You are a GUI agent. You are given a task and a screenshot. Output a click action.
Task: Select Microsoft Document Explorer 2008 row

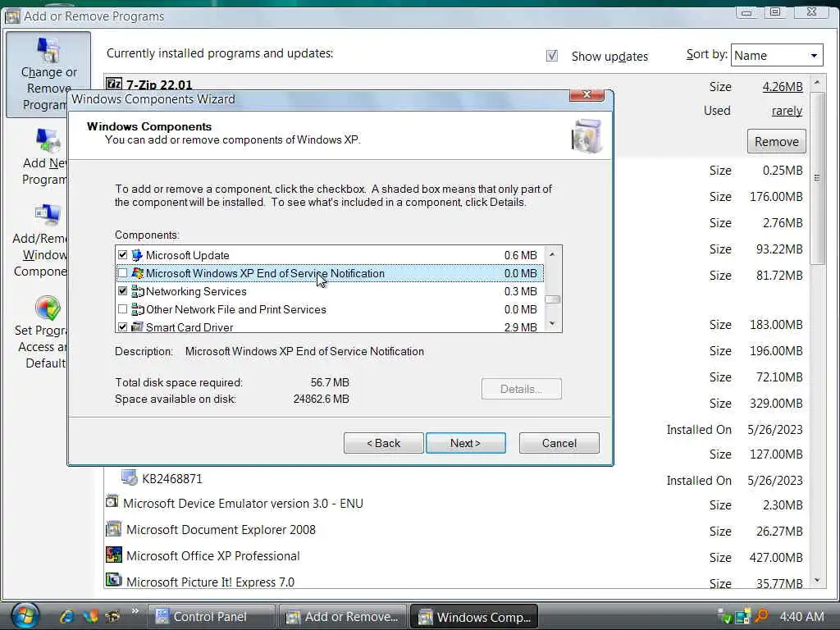(455, 530)
